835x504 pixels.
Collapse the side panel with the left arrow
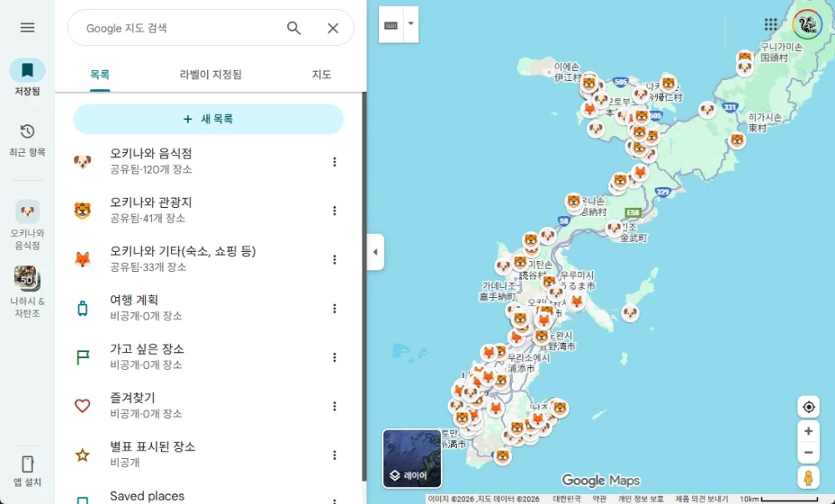point(375,252)
